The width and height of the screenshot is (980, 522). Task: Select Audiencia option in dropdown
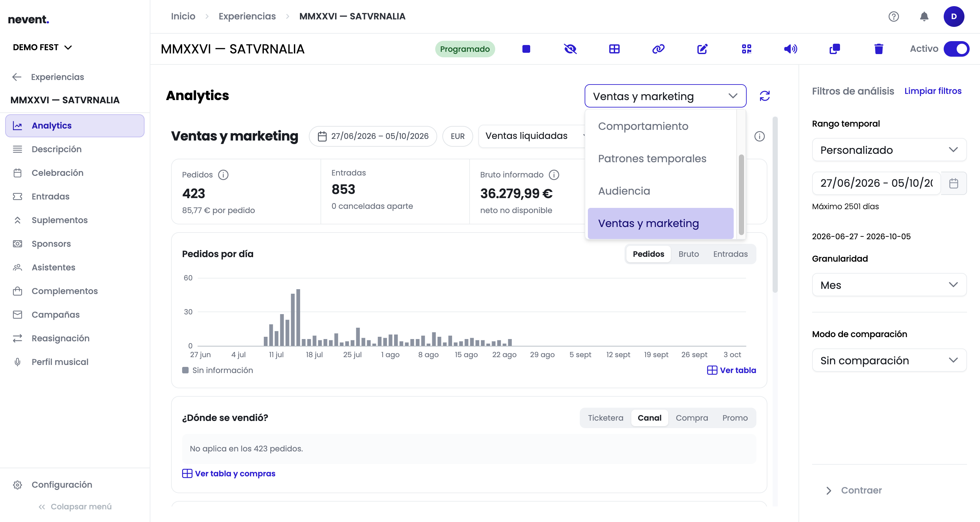coord(660,191)
